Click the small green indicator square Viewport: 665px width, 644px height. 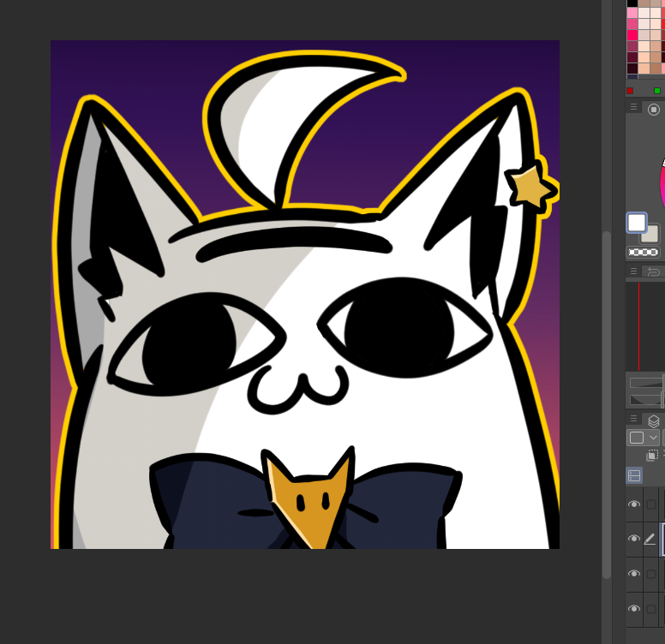tap(657, 91)
